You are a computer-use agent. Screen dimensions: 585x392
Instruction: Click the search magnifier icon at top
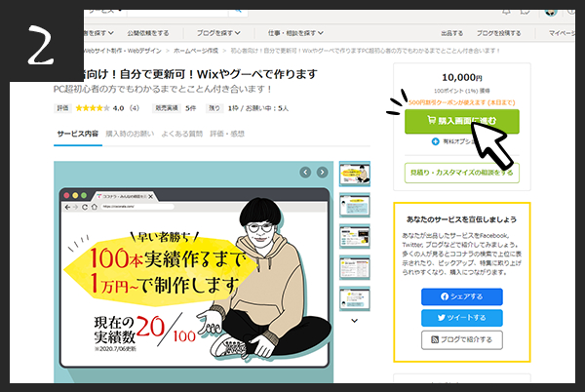238,12
